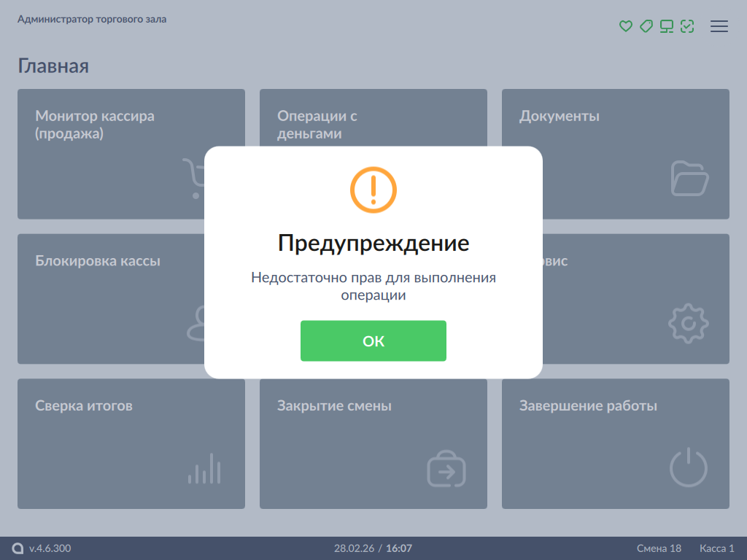Click the Касса 1 label in status bar
Image resolution: width=747 pixels, height=560 pixels.
click(x=716, y=548)
